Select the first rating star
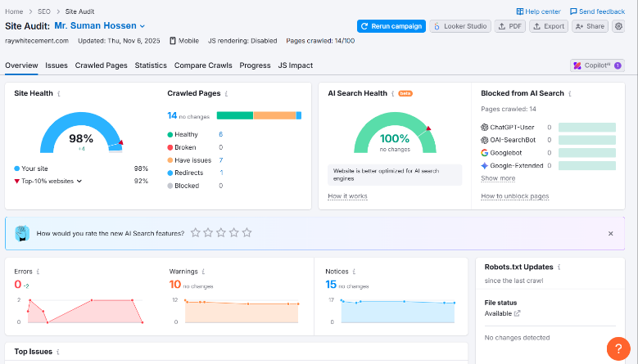 [x=195, y=233]
